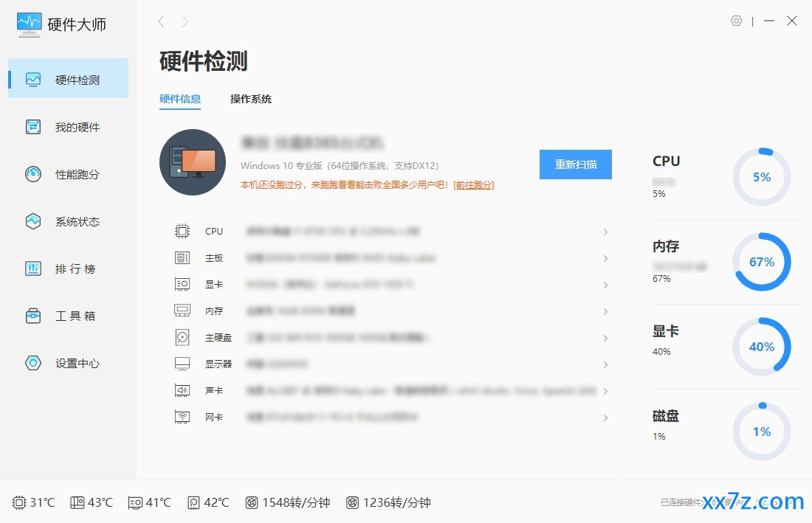Expand the 显卡 row chevron

pyautogui.click(x=605, y=285)
